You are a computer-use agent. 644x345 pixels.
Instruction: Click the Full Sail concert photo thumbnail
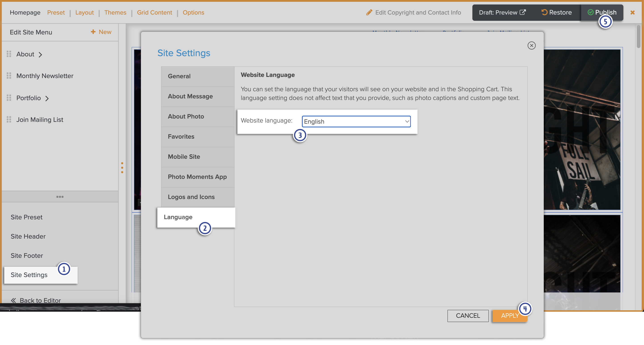tap(582, 129)
